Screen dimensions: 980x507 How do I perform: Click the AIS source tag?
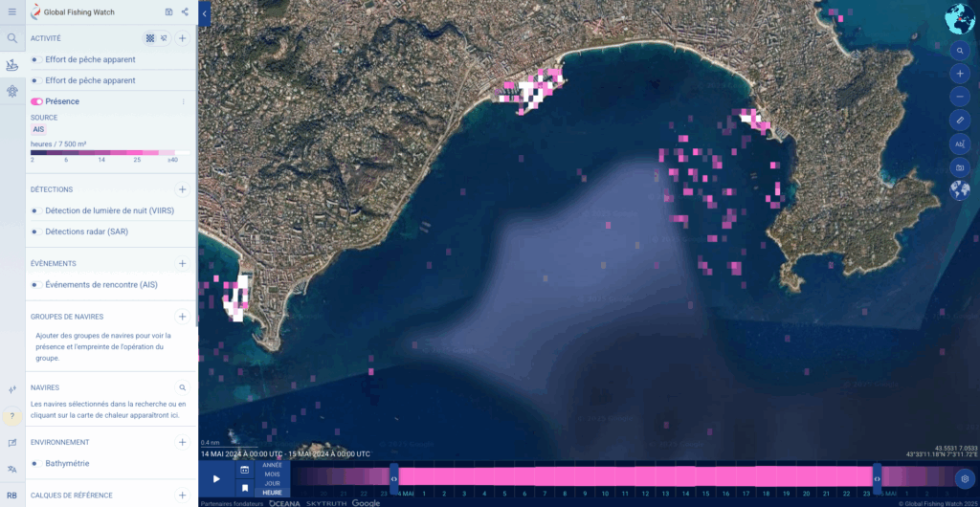click(x=38, y=129)
